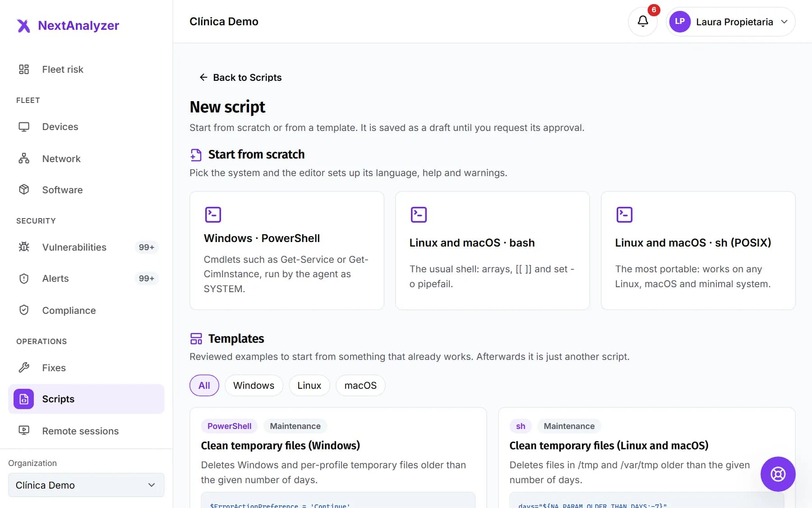This screenshot has width=812, height=508.
Task: Click the Clínica Demo header title
Action: [x=224, y=22]
